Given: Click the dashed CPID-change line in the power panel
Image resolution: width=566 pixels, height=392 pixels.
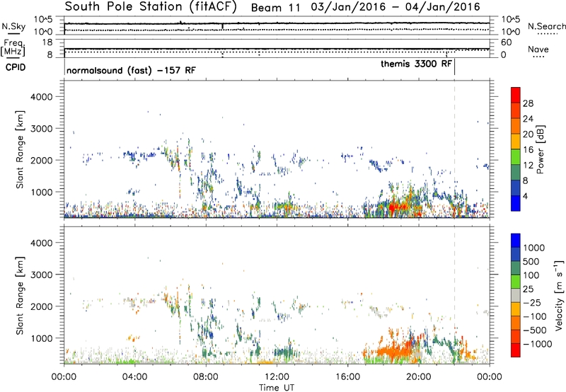Looking at the screenshot, I should coord(454,149).
